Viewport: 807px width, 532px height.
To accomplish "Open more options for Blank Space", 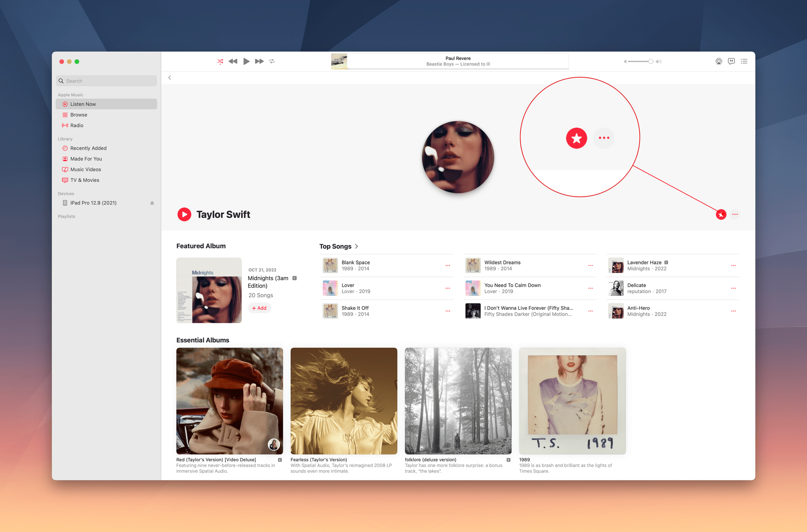I will click(x=448, y=266).
